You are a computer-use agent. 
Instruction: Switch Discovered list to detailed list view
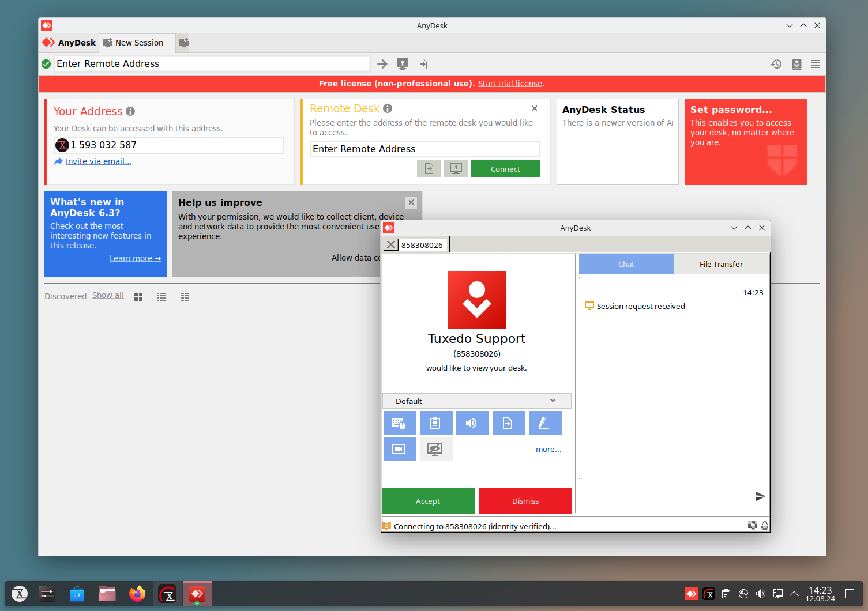tap(185, 297)
